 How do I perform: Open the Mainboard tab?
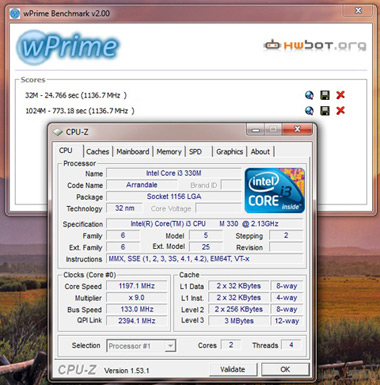coord(133,152)
